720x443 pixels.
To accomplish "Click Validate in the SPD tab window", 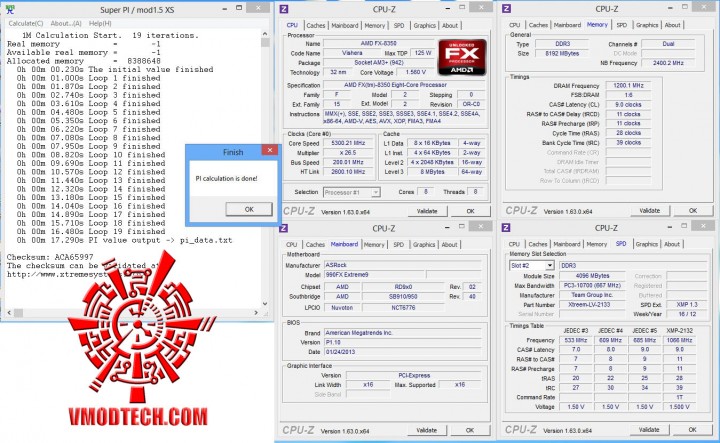I will (x=649, y=430).
